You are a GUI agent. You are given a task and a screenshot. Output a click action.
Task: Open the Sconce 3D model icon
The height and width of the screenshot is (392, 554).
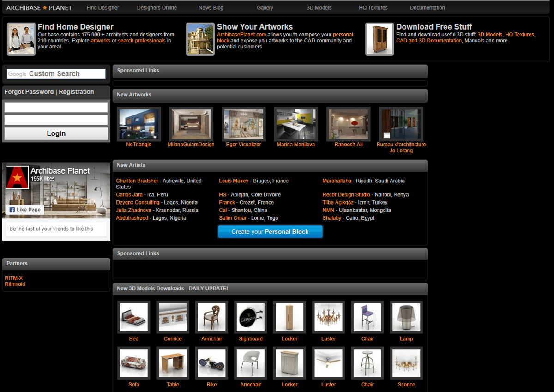pos(406,363)
